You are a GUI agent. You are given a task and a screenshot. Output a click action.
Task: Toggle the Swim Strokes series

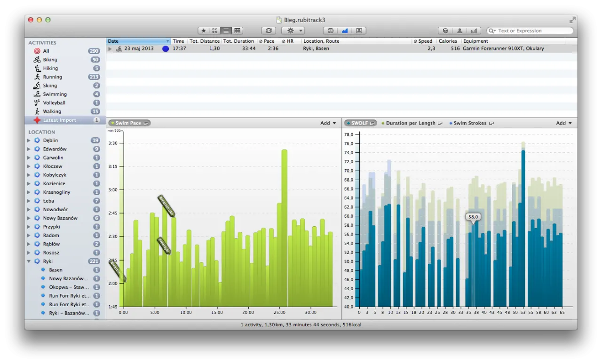[x=470, y=123]
